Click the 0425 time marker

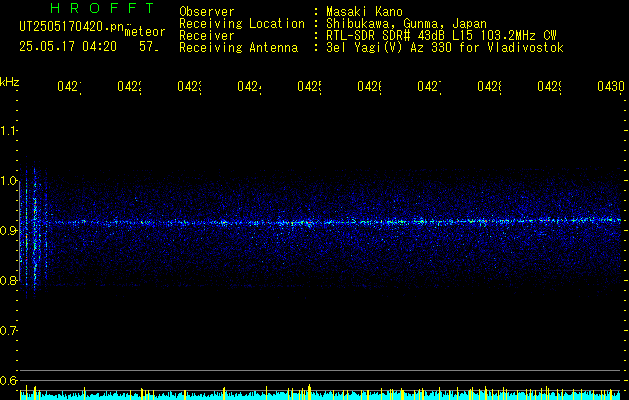coord(309,87)
